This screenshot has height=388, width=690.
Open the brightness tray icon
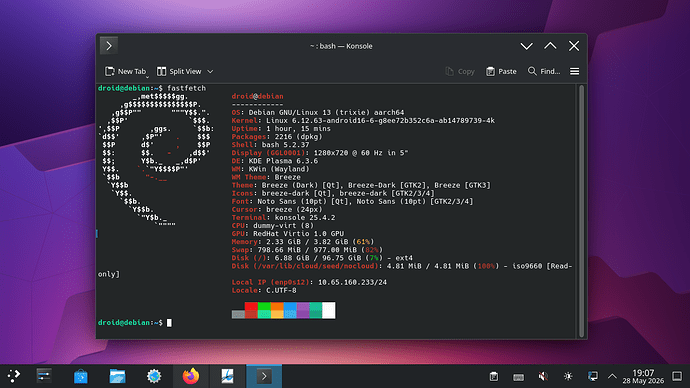point(568,377)
